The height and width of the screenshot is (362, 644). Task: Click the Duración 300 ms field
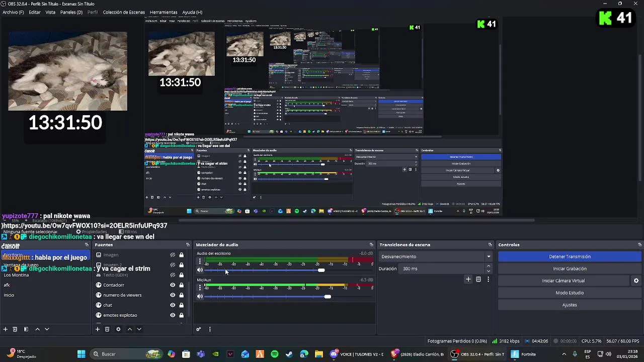tap(443, 268)
